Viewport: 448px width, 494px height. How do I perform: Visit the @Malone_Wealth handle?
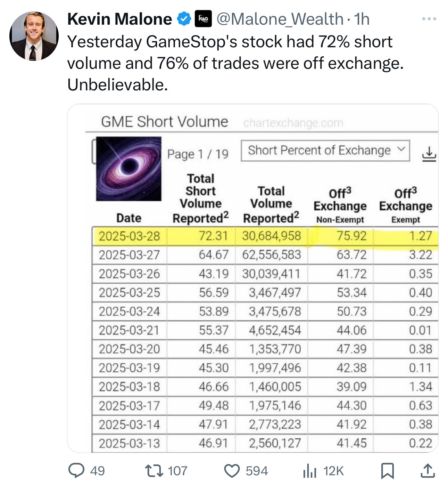tap(280, 19)
